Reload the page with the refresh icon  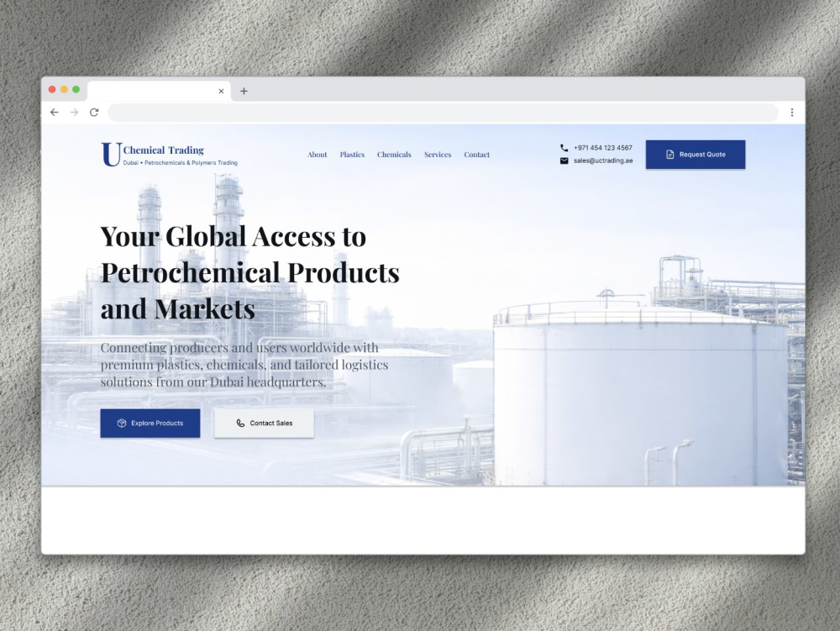tap(94, 113)
